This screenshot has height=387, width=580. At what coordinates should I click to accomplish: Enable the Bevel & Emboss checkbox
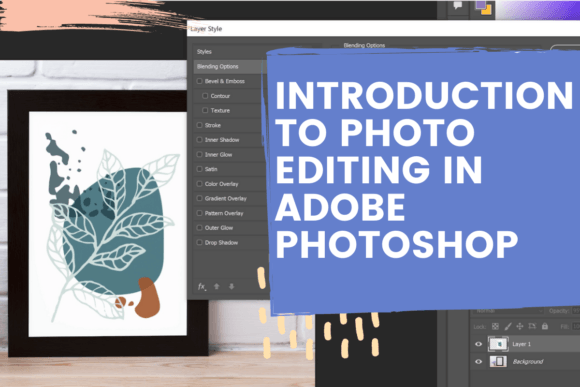(199, 81)
